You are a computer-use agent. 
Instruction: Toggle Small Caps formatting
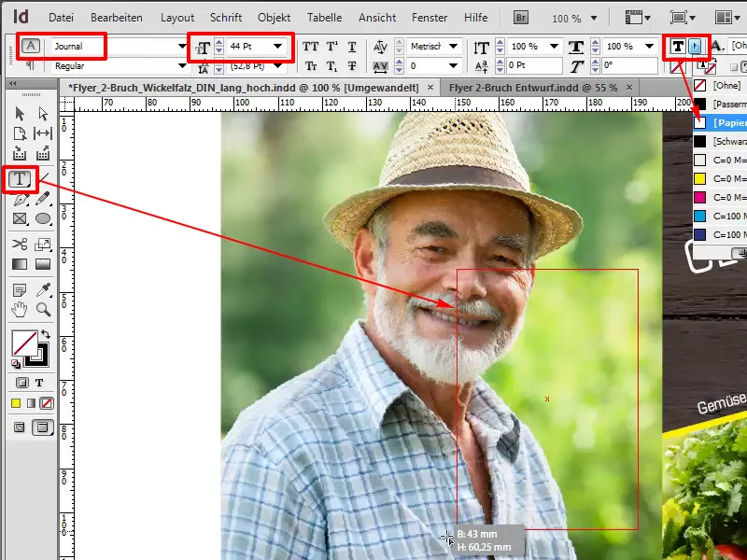point(311,65)
